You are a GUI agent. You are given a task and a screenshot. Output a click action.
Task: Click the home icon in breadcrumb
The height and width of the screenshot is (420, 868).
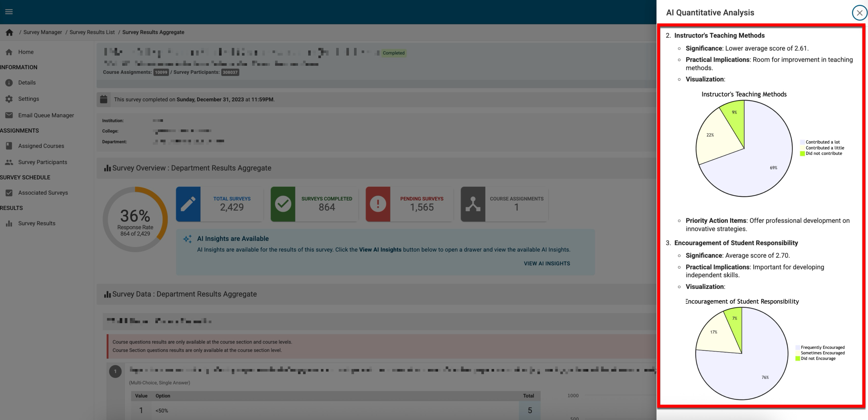coord(9,32)
